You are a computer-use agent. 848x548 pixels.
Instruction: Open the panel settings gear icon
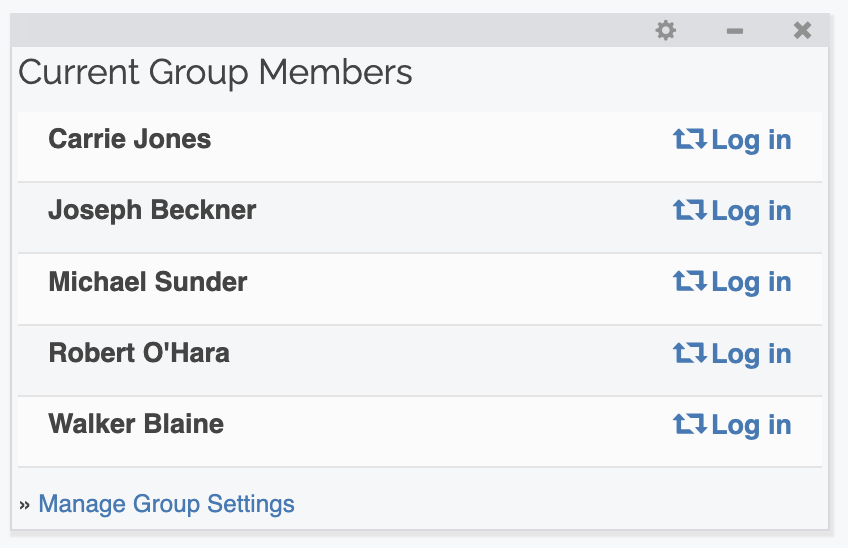pos(666,31)
